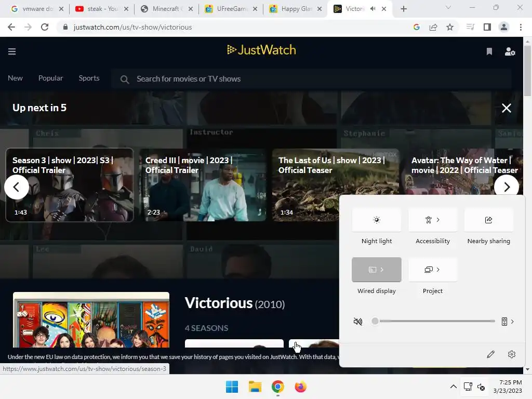
Task: Click the search magnifier icon
Action: pos(125,79)
